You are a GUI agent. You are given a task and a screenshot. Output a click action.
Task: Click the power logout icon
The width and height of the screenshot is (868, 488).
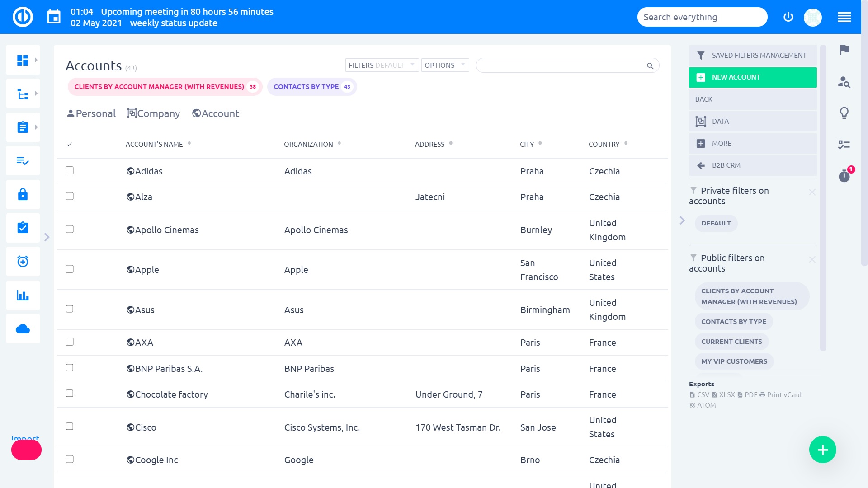788,17
